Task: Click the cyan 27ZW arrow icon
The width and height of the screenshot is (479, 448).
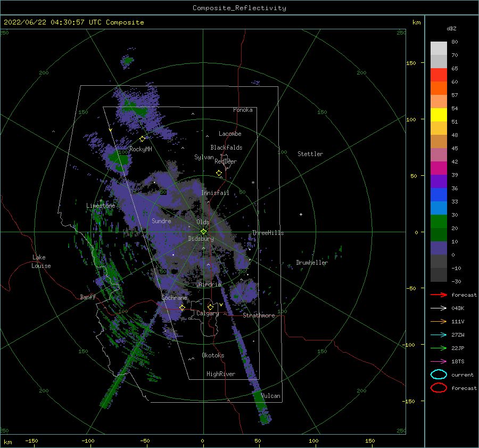Action: point(439,335)
